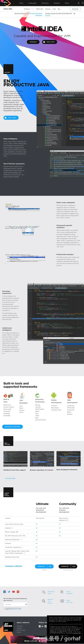Click the blue TAKE A TOUR button
This screenshot has width=84, height=644.
pos(11,118)
